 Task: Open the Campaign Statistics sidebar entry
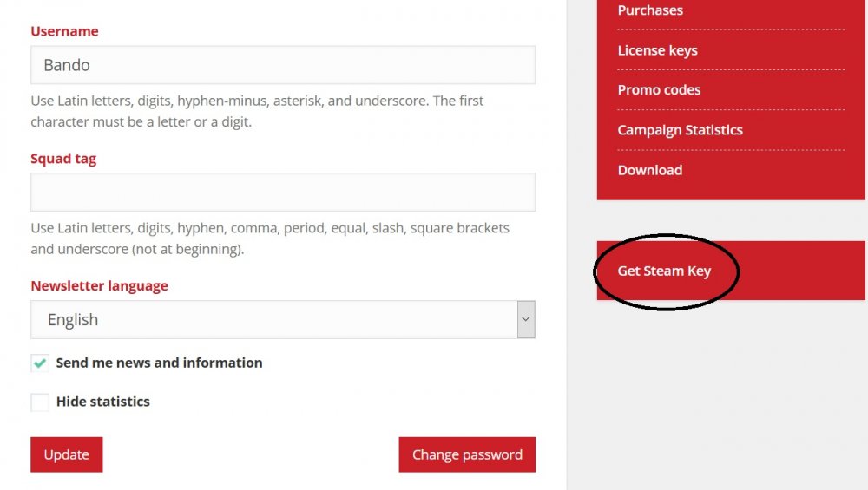(680, 130)
